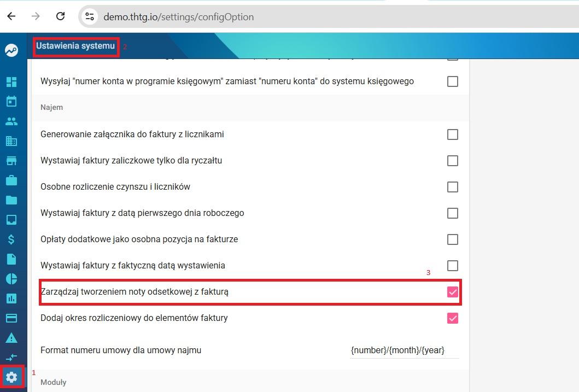Screen dimensions: 579x392
Task: Open the dashboard tiles icon
Action: (11, 82)
